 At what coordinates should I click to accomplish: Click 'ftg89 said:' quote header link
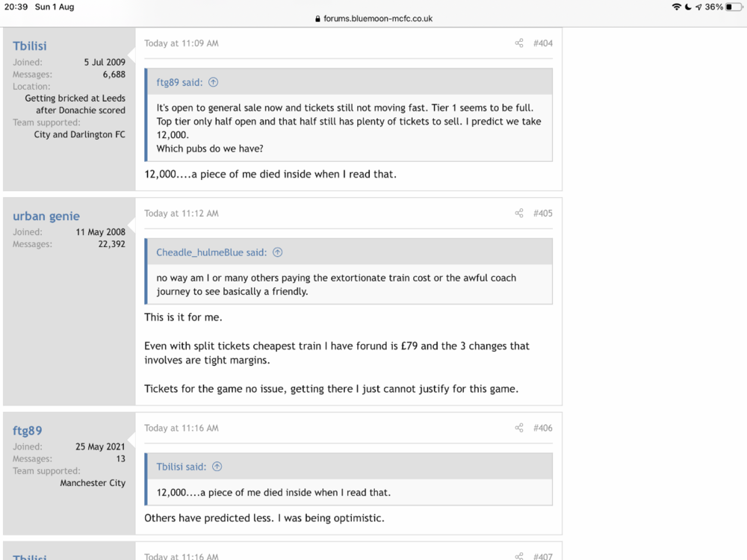pos(179,82)
